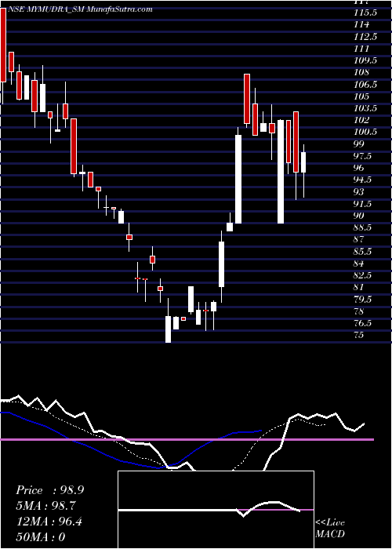Click the 88.5 price axis label
Screen dimensions: 392x549
(363, 227)
